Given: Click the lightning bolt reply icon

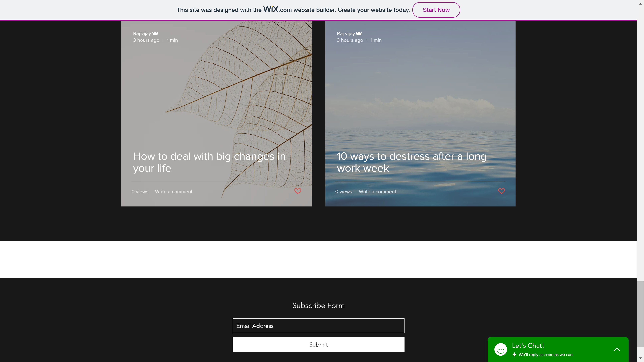Looking at the screenshot, I should (514, 354).
